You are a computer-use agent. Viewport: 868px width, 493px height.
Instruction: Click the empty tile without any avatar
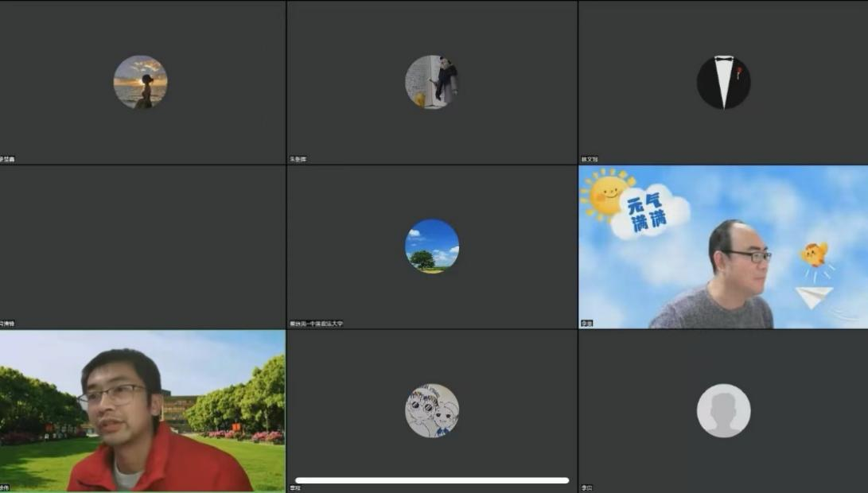(x=142, y=246)
